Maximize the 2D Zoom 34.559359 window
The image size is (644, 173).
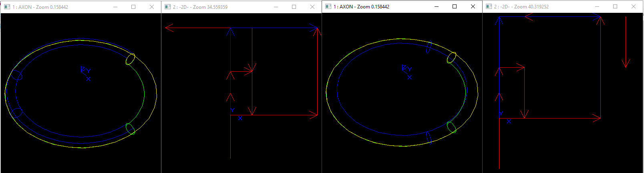point(294,7)
